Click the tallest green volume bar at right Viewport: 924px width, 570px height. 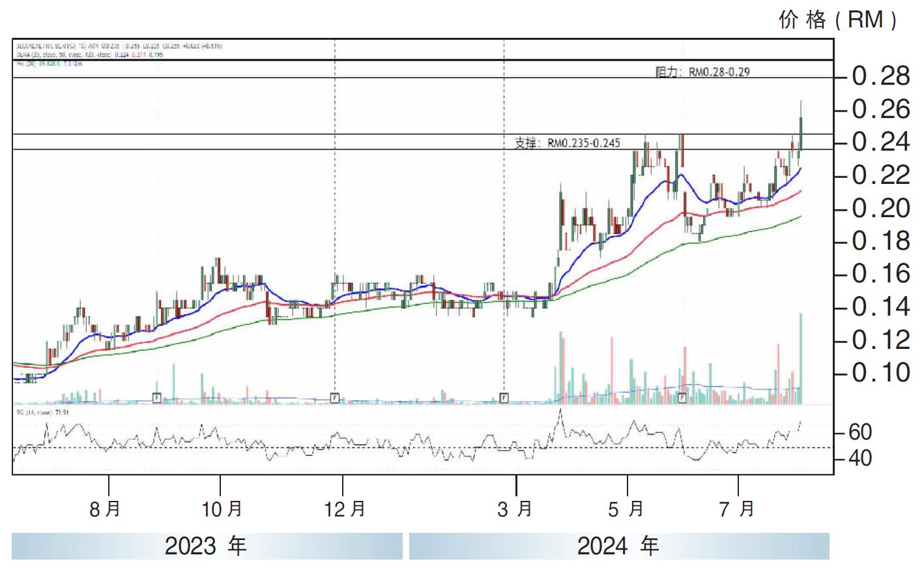(x=801, y=358)
